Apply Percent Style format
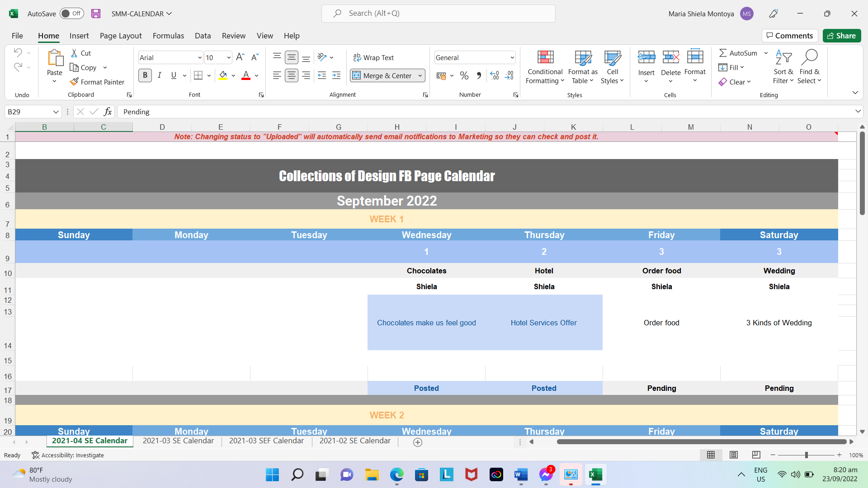The height and width of the screenshot is (488, 868). click(x=464, y=75)
